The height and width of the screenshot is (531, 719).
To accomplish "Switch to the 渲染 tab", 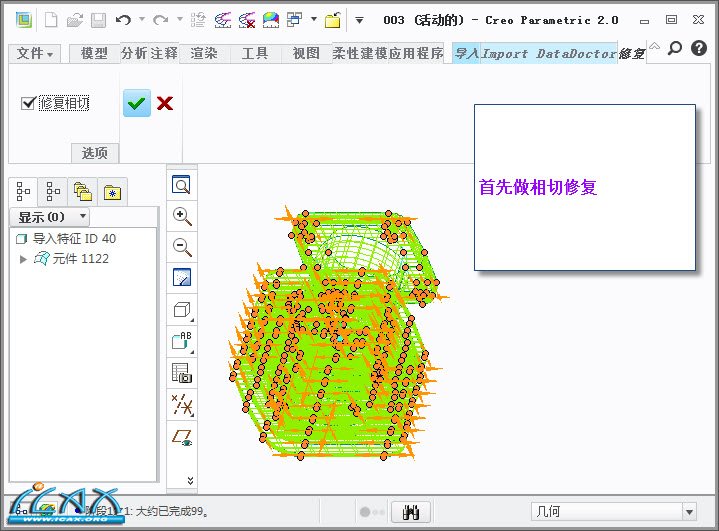I will pyautogui.click(x=204, y=54).
